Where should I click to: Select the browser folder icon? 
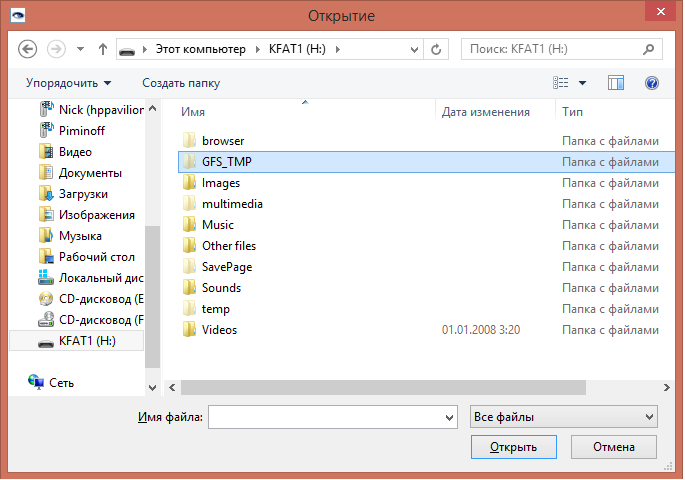pyautogui.click(x=189, y=141)
